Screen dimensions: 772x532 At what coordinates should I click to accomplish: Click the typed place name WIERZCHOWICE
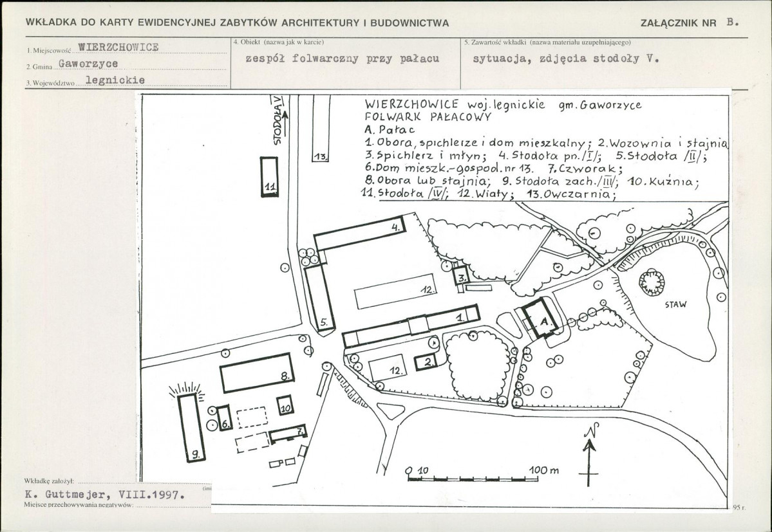click(118, 47)
